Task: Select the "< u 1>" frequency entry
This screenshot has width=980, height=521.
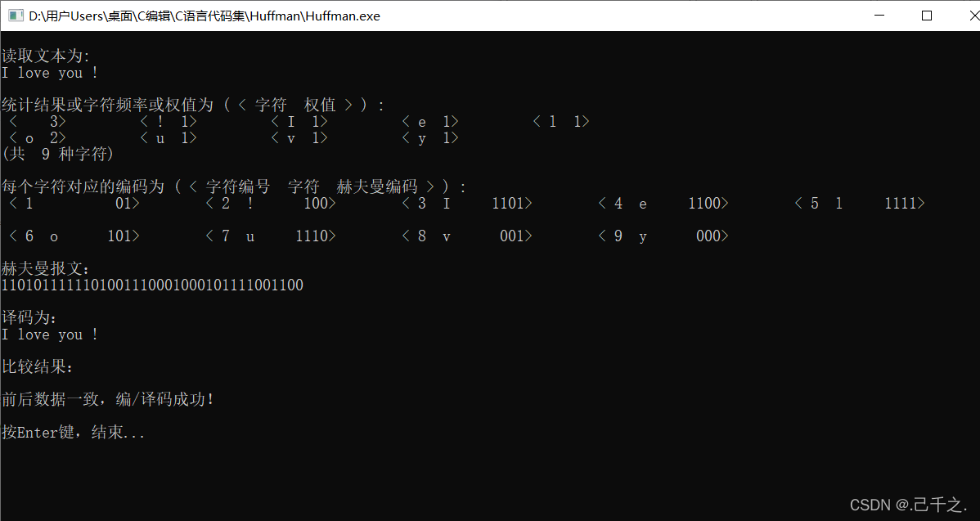Action: pos(169,138)
